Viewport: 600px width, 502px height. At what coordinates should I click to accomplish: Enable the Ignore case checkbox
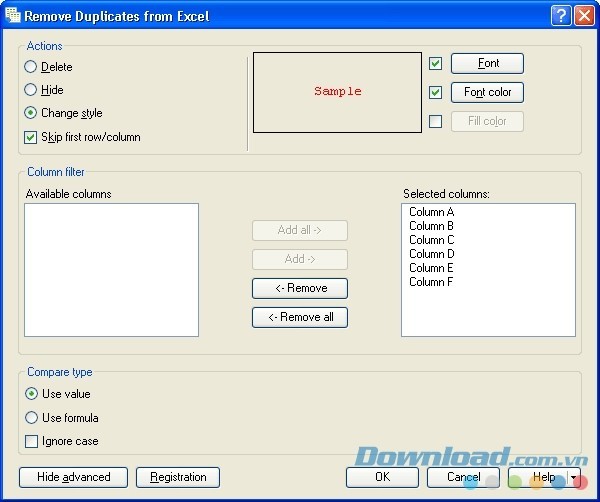point(31,441)
